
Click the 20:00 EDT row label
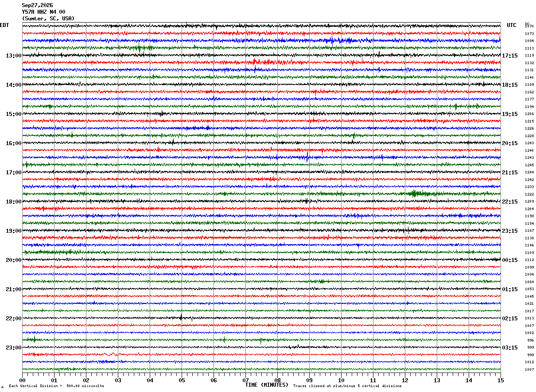tap(14, 260)
